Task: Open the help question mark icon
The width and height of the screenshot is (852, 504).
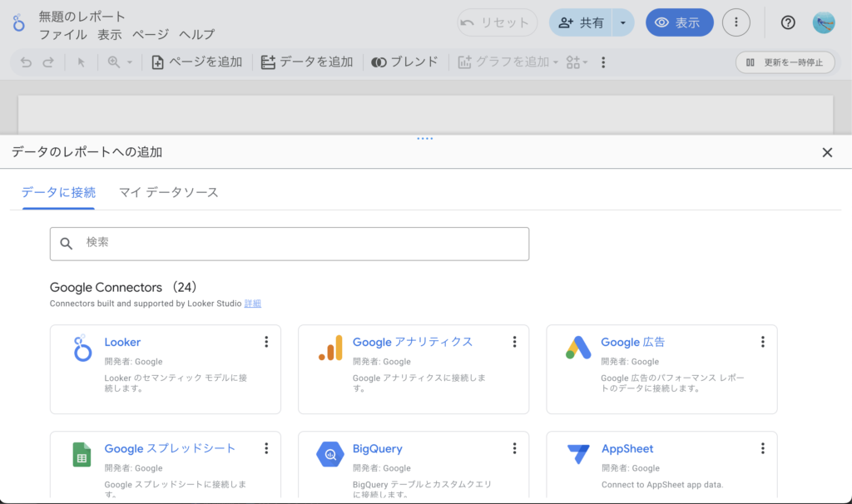Action: coord(788,22)
